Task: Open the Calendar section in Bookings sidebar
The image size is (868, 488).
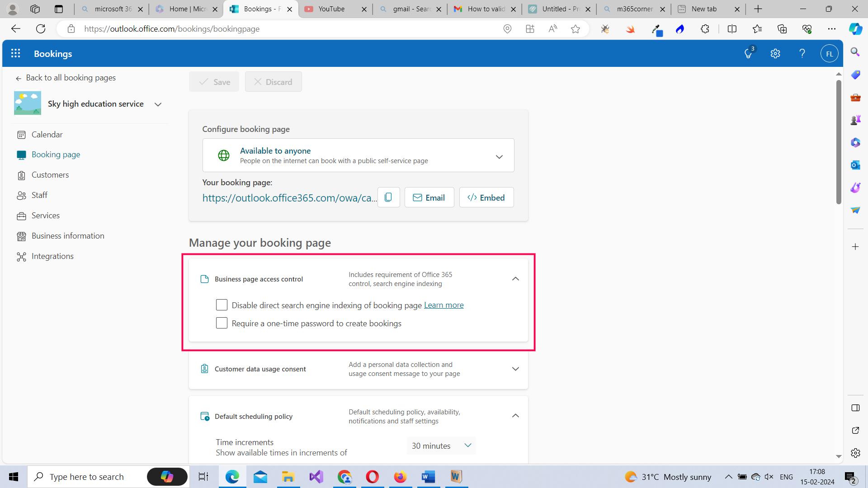Action: click(x=47, y=134)
